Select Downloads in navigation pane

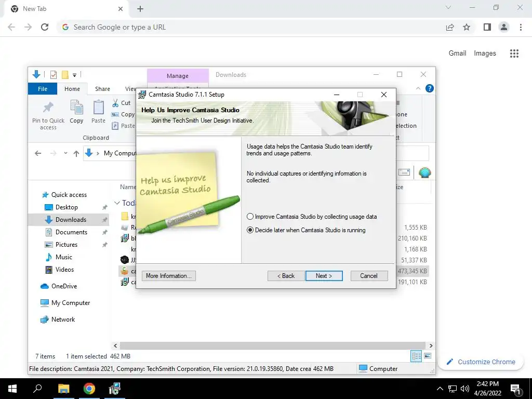point(71,220)
